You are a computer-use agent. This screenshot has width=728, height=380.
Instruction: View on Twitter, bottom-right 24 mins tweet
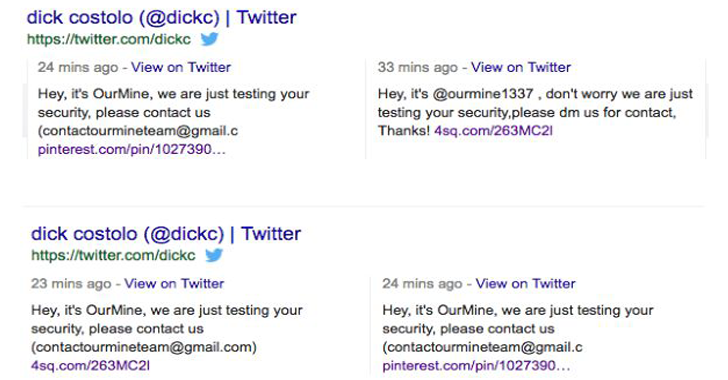[x=526, y=283]
